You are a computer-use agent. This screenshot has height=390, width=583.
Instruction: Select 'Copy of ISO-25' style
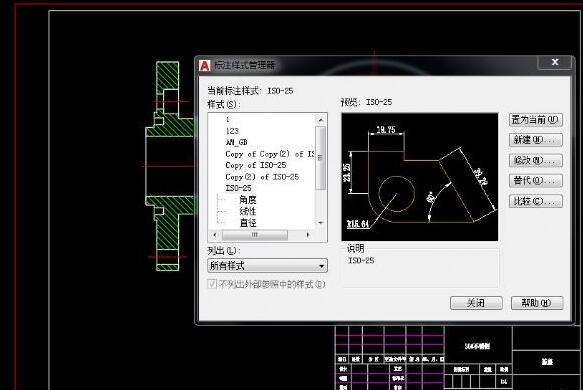click(x=256, y=165)
